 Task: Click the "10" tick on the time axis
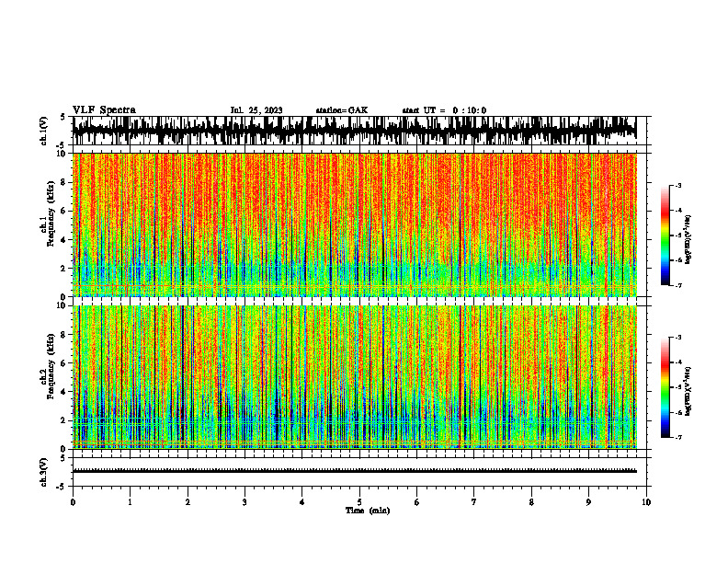tap(646, 502)
